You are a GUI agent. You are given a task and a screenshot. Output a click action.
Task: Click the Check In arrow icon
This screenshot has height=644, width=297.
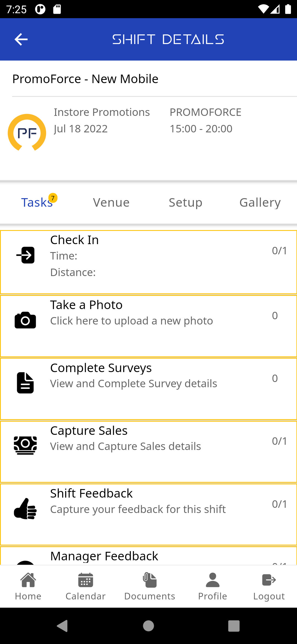pyautogui.click(x=25, y=255)
